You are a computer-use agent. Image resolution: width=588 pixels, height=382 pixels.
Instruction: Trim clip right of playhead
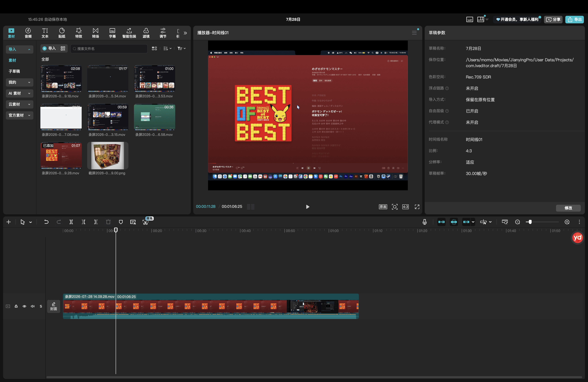[96, 222]
